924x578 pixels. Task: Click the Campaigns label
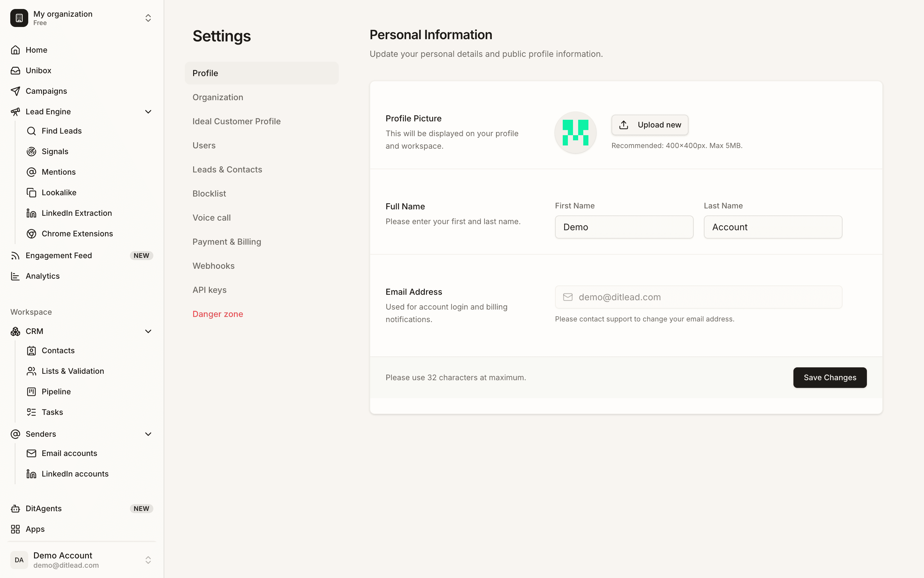[x=46, y=92]
